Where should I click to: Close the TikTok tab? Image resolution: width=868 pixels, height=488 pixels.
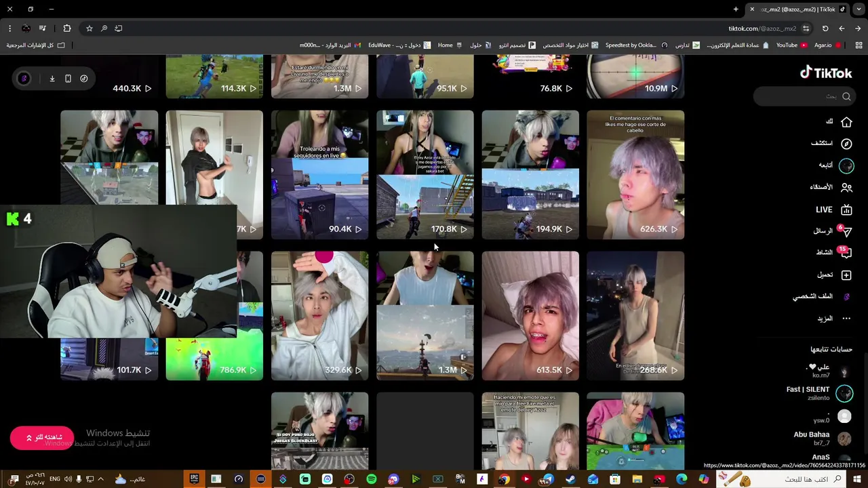click(752, 9)
